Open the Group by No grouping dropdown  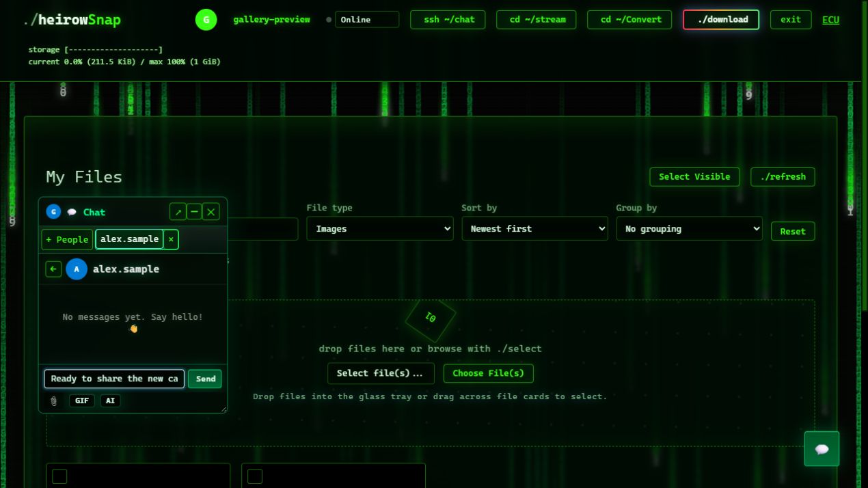point(689,229)
